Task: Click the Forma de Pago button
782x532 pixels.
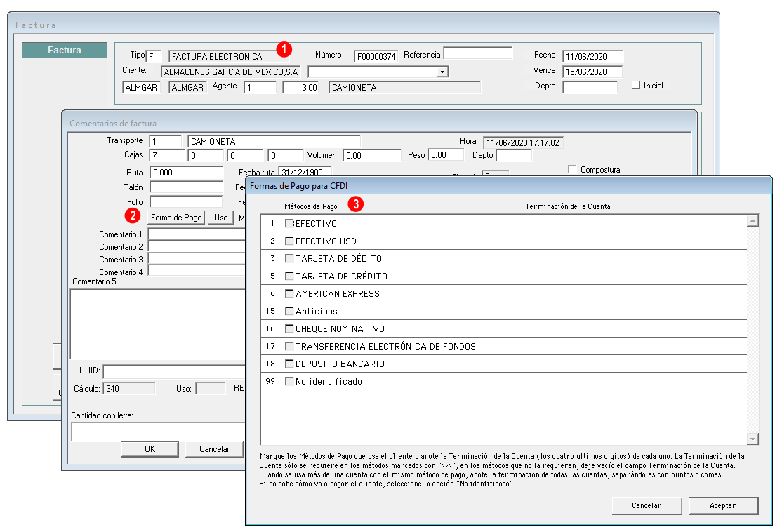Action: [177, 218]
